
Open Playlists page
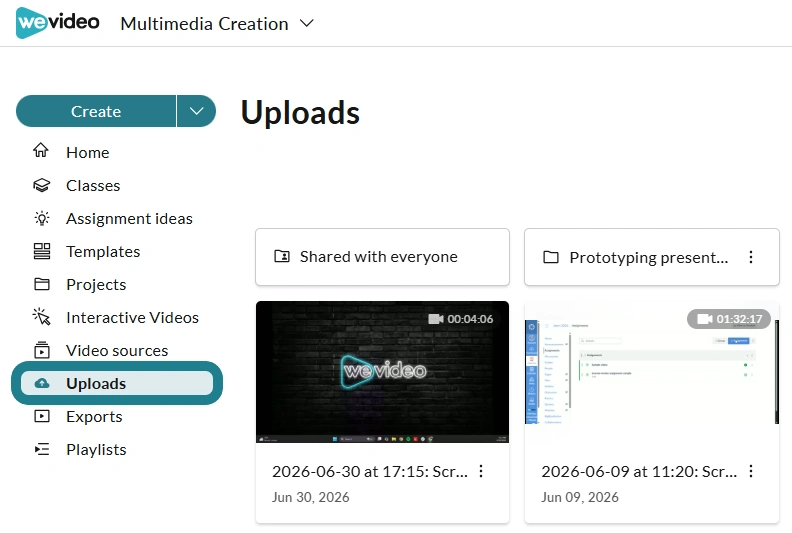[96, 450]
